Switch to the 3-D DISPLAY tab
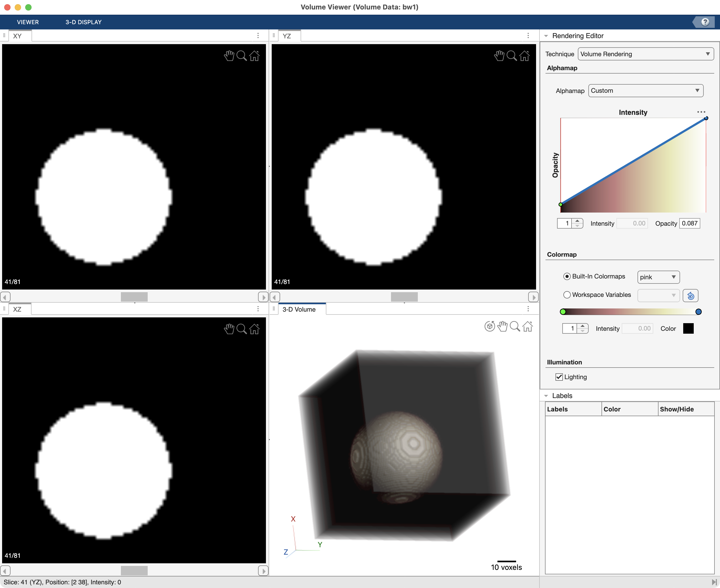This screenshot has height=588, width=720. coord(83,22)
